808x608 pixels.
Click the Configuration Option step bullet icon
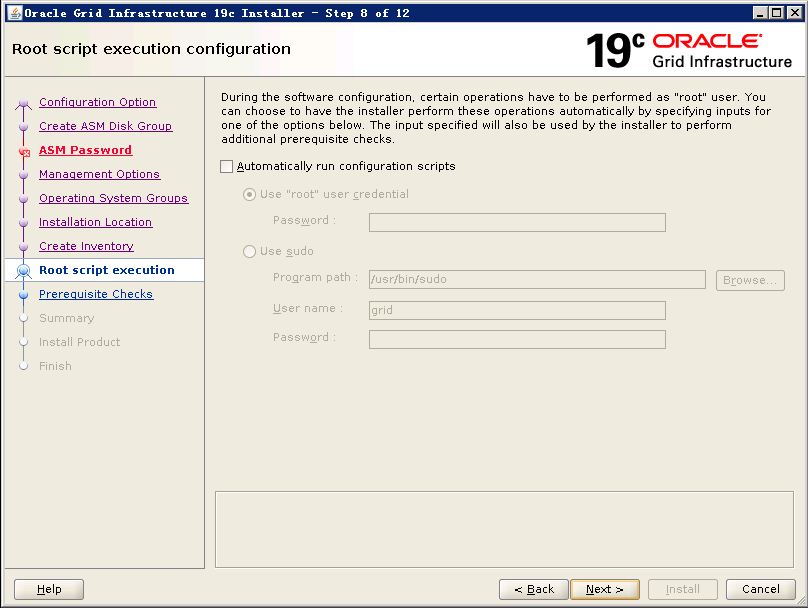(23, 103)
